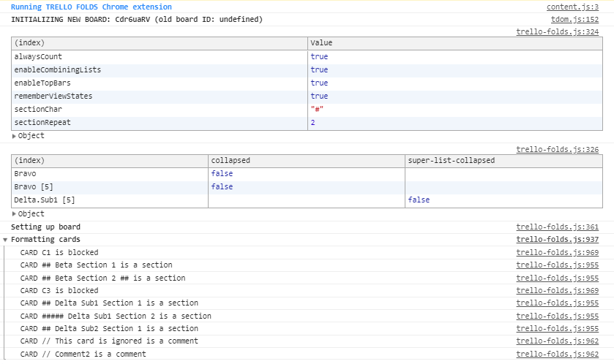Select 'INITIALIZING NEW BOARD' log message
The height and width of the screenshot is (364, 614).
point(137,20)
